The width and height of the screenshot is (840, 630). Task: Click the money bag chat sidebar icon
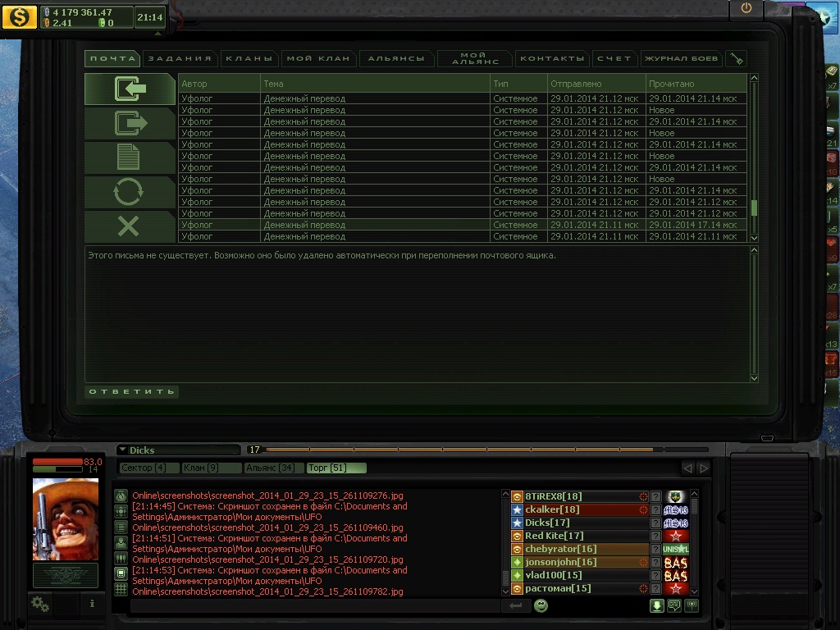121,496
